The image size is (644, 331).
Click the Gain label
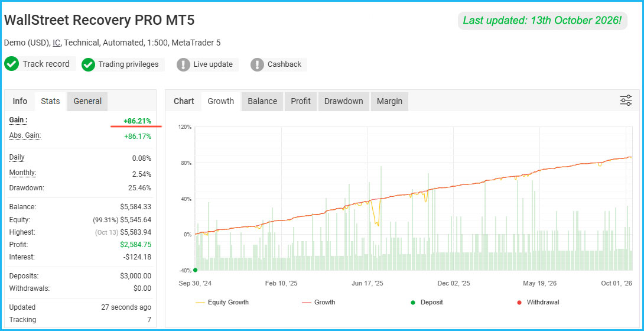click(18, 120)
